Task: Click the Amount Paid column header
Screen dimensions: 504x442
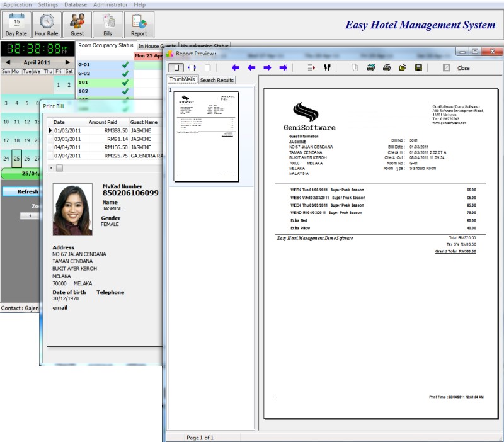Action: click(108, 122)
